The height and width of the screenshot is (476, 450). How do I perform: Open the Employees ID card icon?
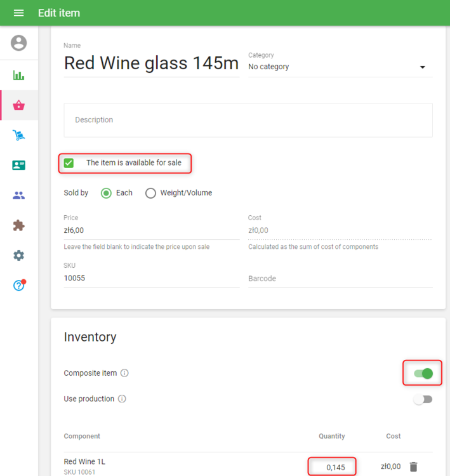[19, 165]
